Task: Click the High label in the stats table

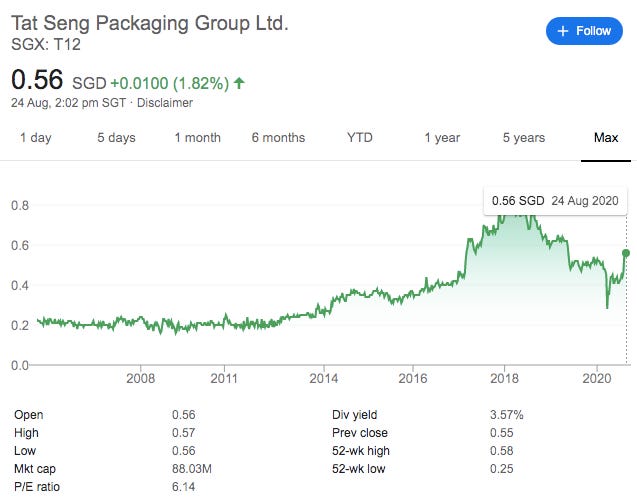Action: click(26, 433)
